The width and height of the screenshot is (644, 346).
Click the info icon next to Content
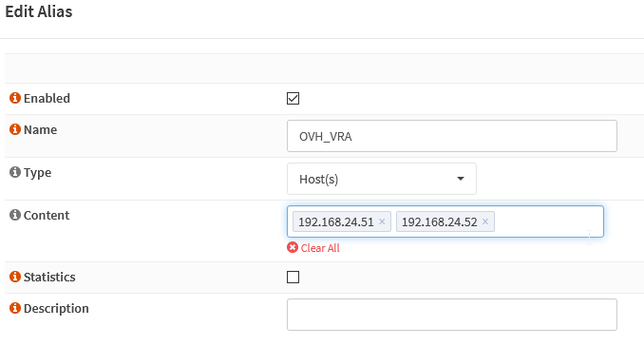(15, 215)
